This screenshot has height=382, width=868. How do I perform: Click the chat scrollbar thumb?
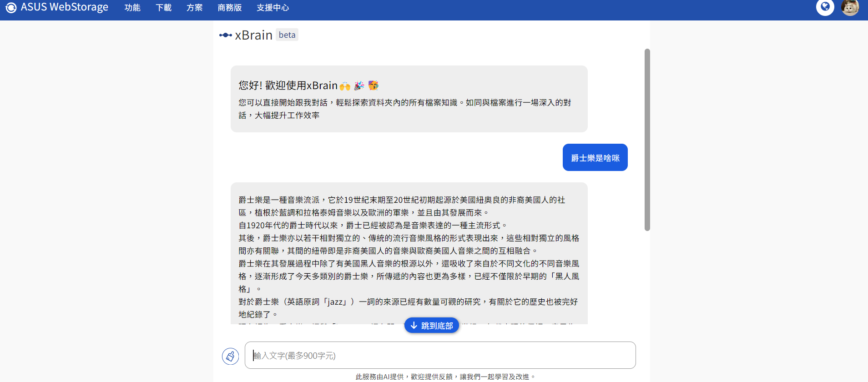[647, 140]
